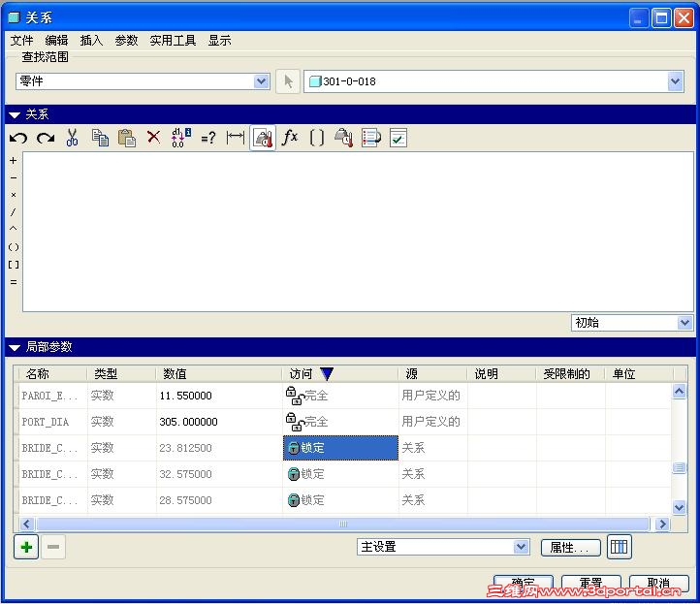Insert a function with the fx icon
This screenshot has height=604, width=700.
coord(290,137)
